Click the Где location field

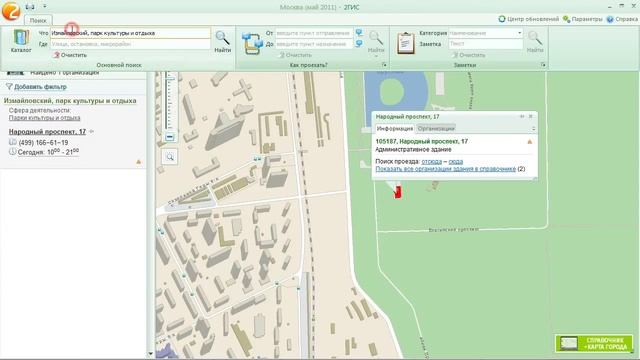pos(130,44)
